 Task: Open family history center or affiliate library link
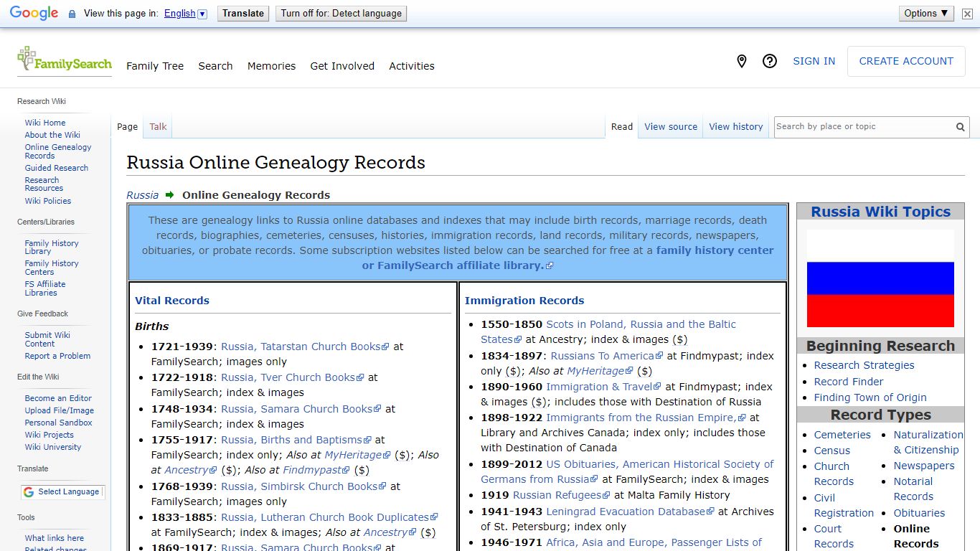(x=567, y=258)
